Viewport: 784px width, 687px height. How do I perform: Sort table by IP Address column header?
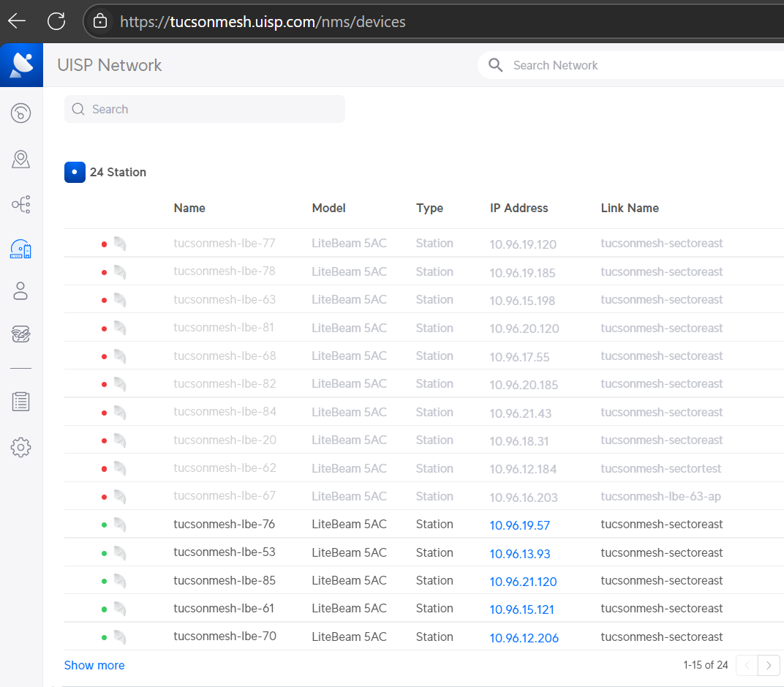click(x=519, y=208)
